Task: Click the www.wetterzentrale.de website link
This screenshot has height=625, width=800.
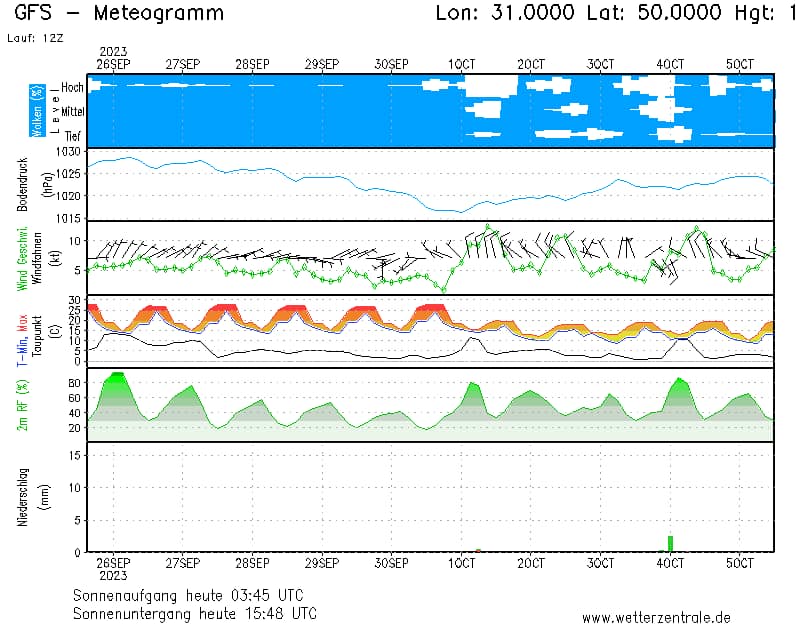Action: 656,618
